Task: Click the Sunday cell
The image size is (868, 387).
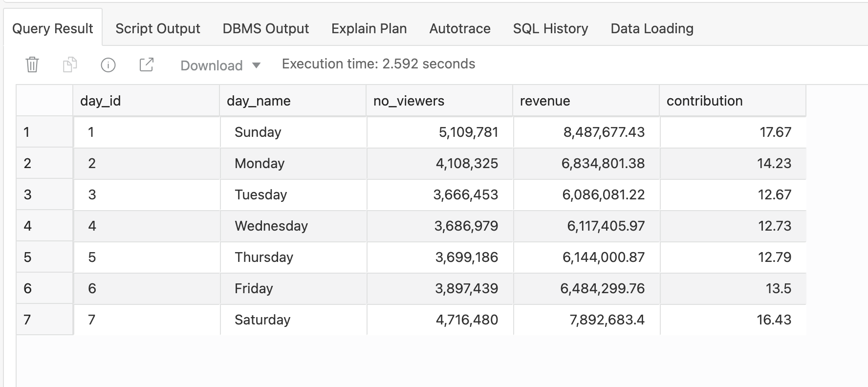Action: point(293,132)
